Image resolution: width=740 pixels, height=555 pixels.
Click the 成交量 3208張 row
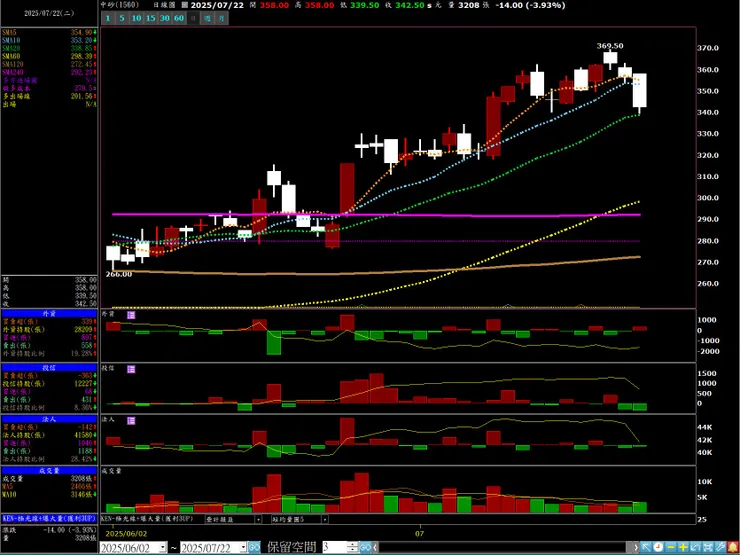click(49, 479)
